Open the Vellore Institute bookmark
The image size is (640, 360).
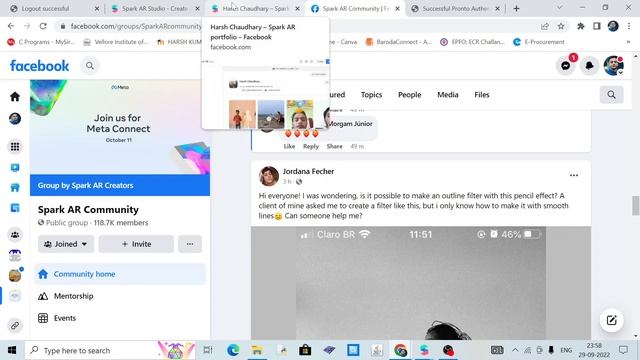click(x=116, y=42)
